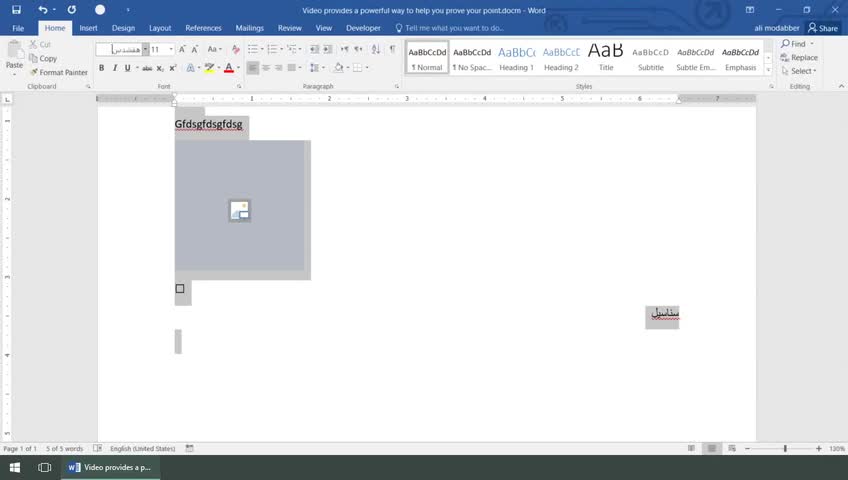Viewport: 848px width, 480px height.
Task: Apply numbered list
Action: (272, 49)
